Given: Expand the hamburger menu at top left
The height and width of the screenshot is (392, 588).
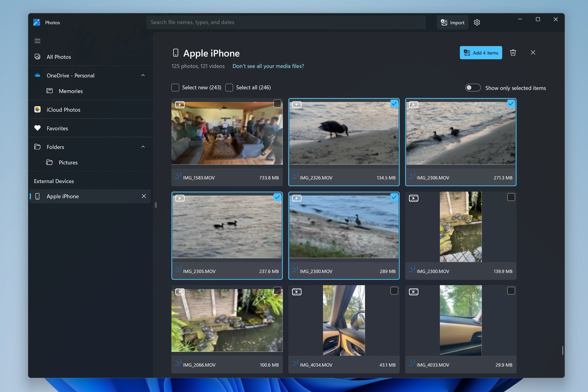Looking at the screenshot, I should click(x=38, y=41).
